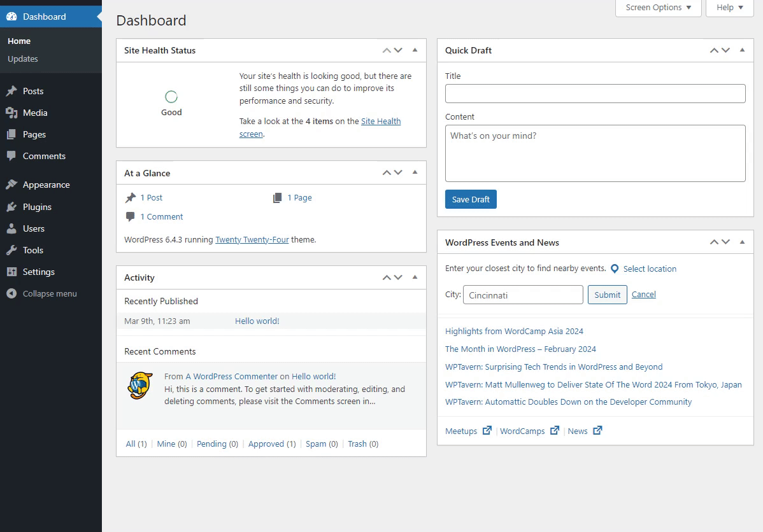763x532 pixels.
Task: Click the Media icon in sidebar
Action: (11, 113)
